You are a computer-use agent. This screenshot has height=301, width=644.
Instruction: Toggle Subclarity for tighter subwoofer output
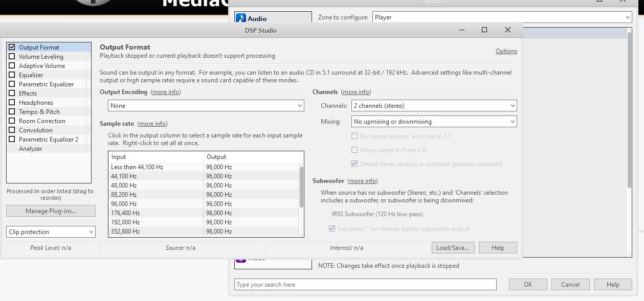[332, 228]
